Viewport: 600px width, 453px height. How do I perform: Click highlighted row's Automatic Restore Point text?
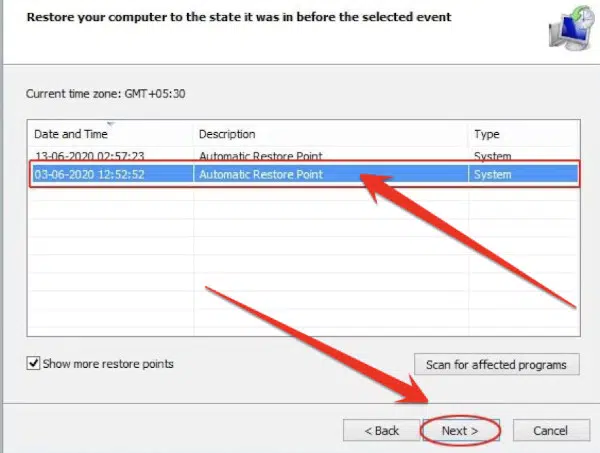[x=261, y=175]
